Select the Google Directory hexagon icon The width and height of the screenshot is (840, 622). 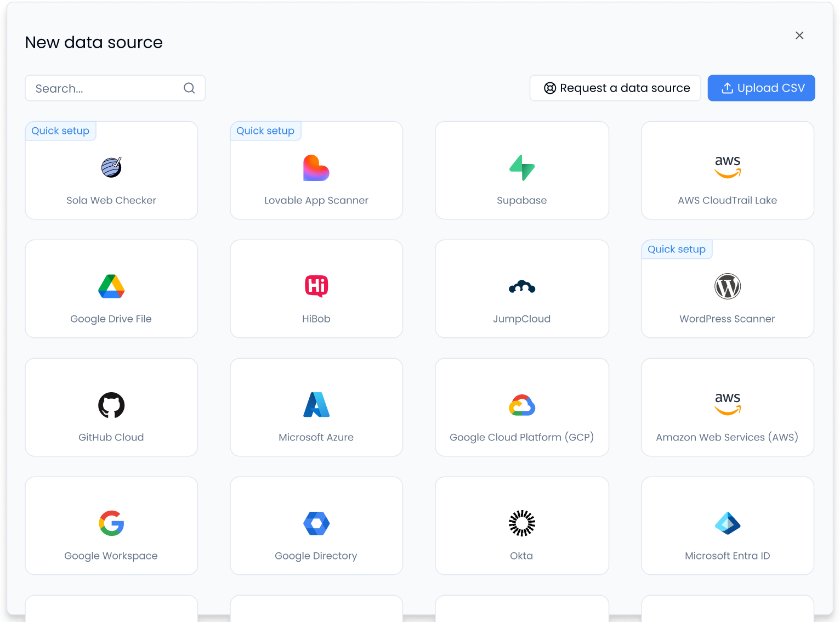coord(316,523)
